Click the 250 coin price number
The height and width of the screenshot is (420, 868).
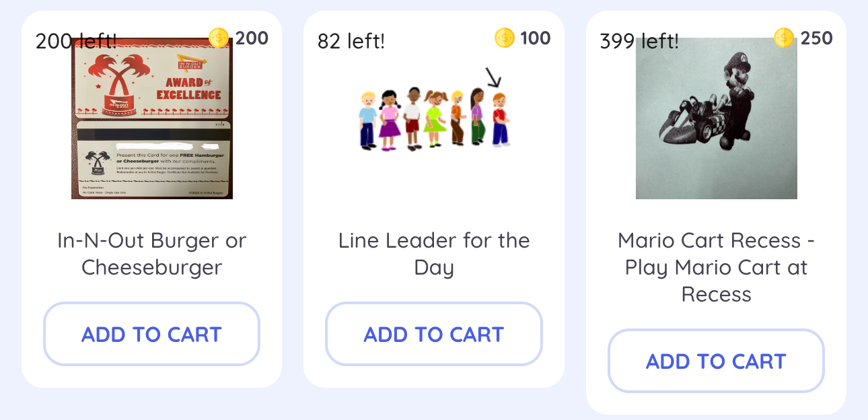tap(817, 38)
